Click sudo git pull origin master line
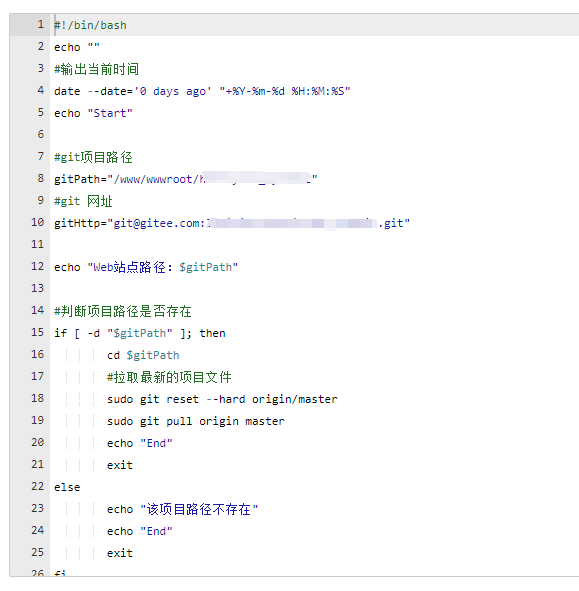Screen dimensions: 579x591 coord(196,421)
